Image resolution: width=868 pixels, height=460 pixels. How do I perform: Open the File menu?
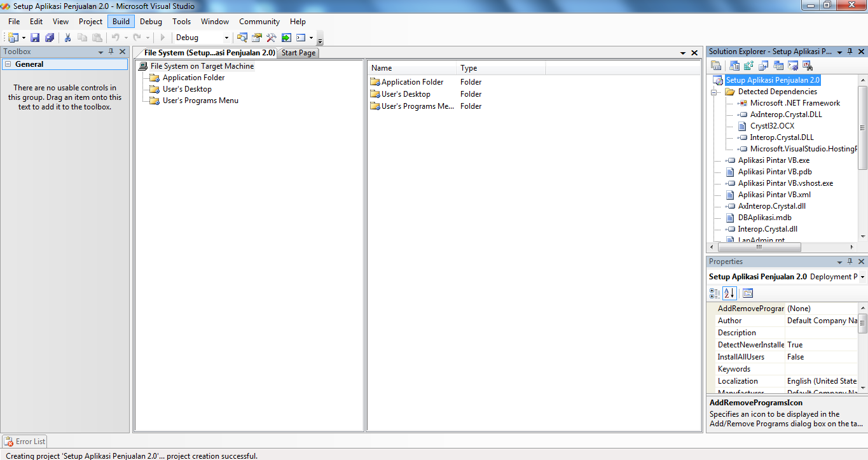(14, 22)
